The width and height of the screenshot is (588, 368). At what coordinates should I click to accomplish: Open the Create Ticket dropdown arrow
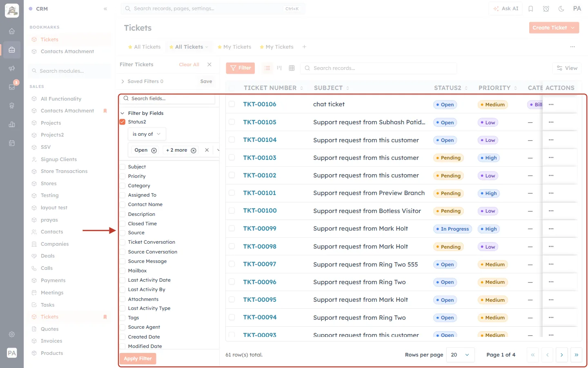573,28
